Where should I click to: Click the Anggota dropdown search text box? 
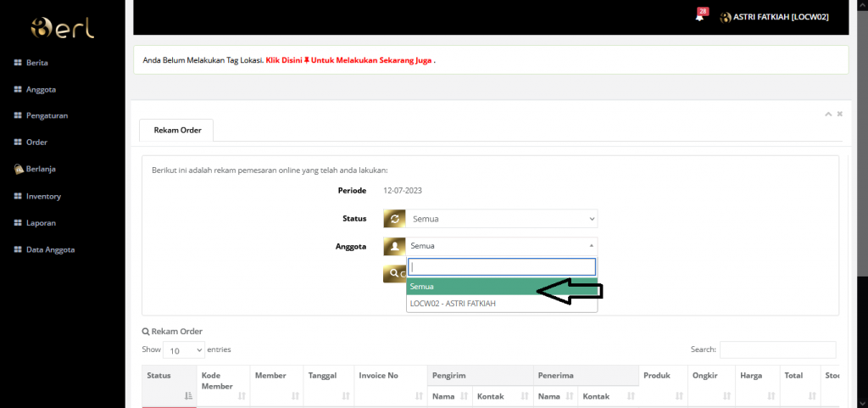tap(502, 266)
